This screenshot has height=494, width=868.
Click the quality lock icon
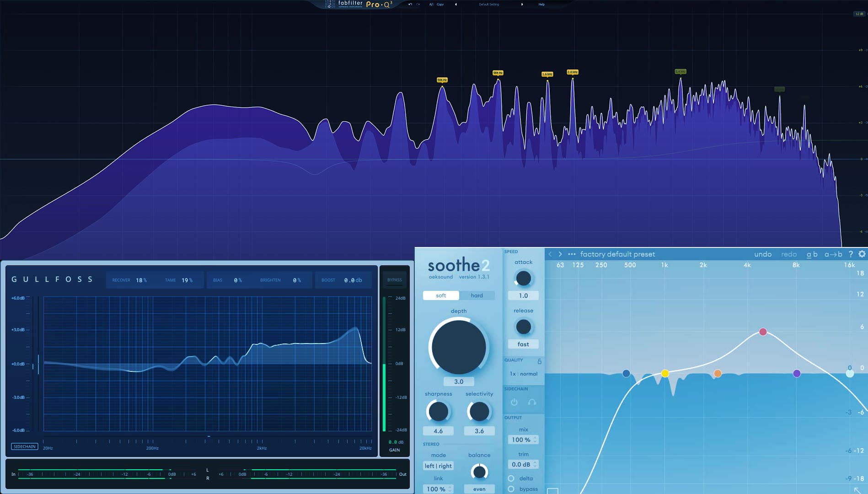click(x=539, y=361)
